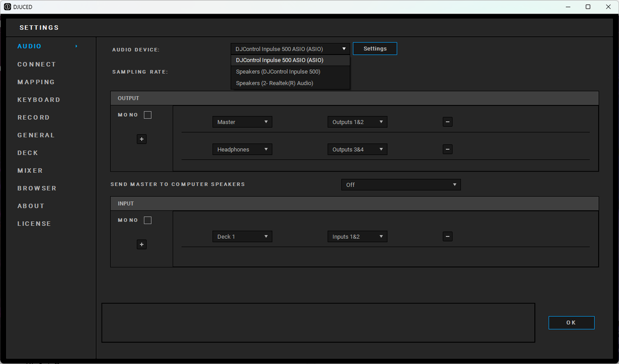Open the MIXER settings section
619x364 pixels.
pyautogui.click(x=30, y=171)
